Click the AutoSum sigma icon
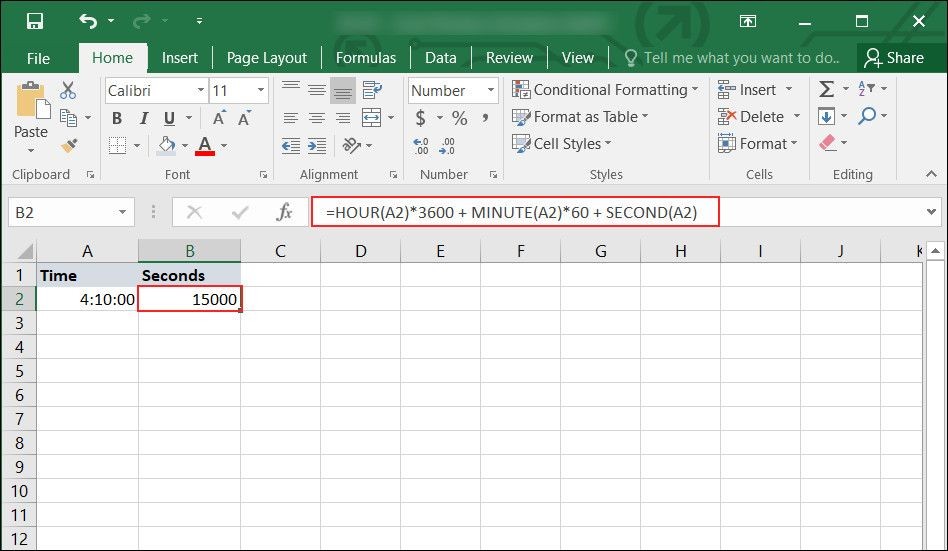948x551 pixels. 826,90
